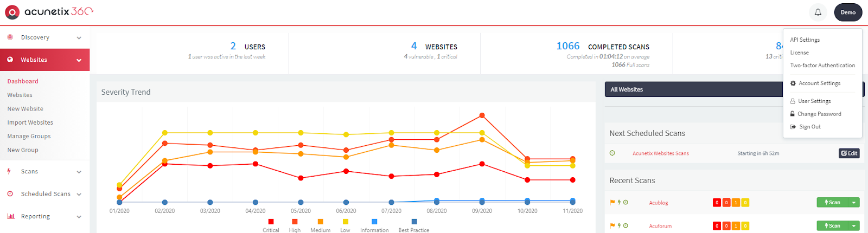The image size is (868, 233).
Task: Expand the Scheduled Scans chevron
Action: coord(79,194)
